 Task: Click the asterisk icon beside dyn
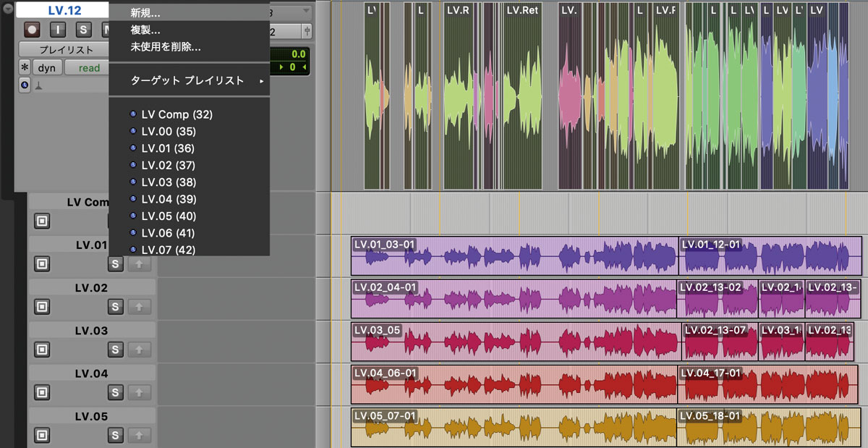click(25, 68)
